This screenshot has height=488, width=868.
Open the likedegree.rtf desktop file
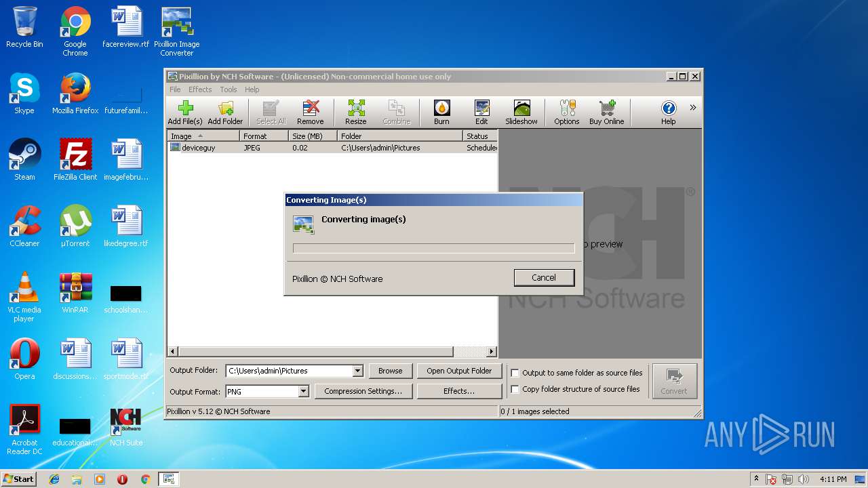point(126,227)
